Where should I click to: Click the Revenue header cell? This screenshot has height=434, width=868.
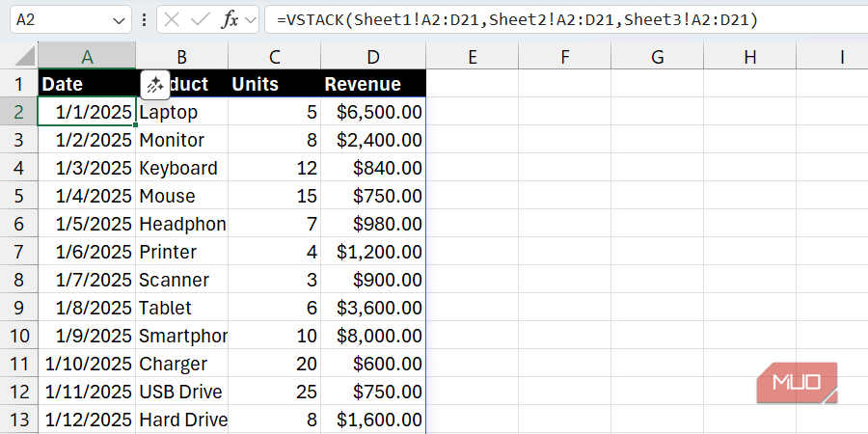(x=373, y=84)
